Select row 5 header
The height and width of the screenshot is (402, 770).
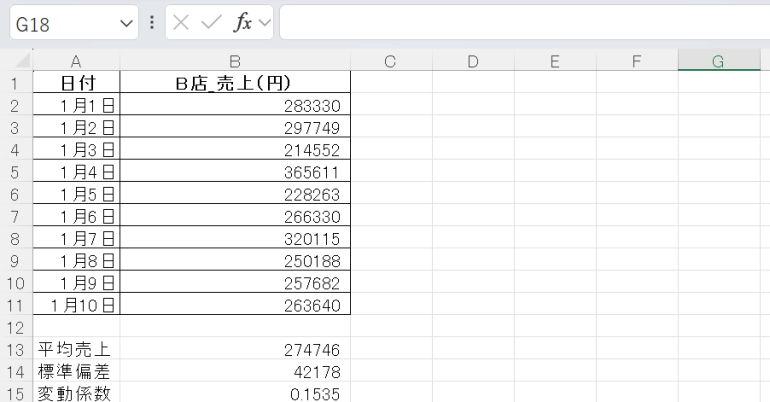pos(16,172)
